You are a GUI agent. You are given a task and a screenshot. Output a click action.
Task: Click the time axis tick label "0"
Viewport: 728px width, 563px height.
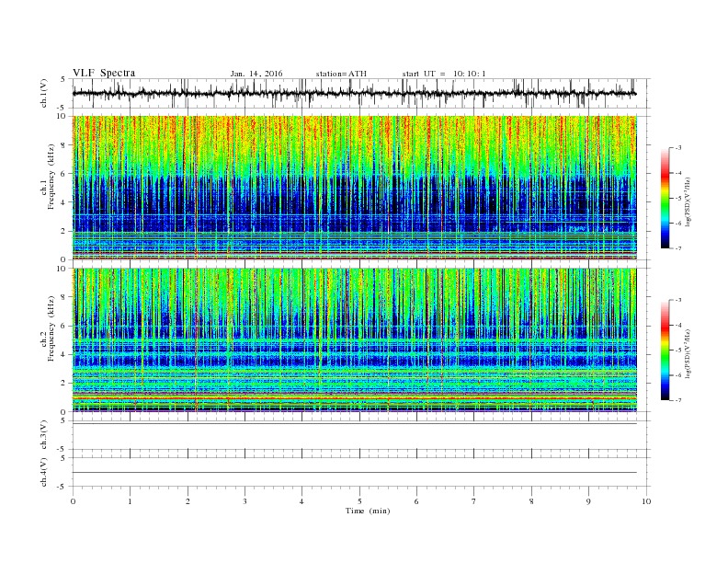73,501
